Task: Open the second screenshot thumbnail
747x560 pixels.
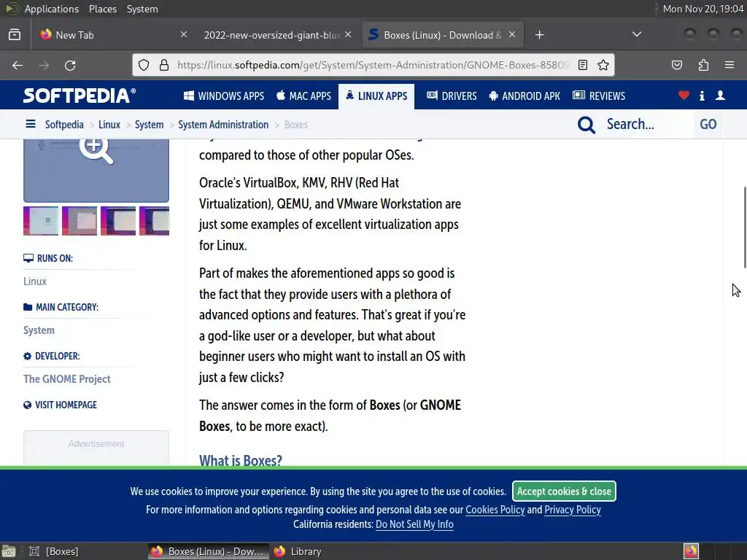Action: (x=80, y=221)
